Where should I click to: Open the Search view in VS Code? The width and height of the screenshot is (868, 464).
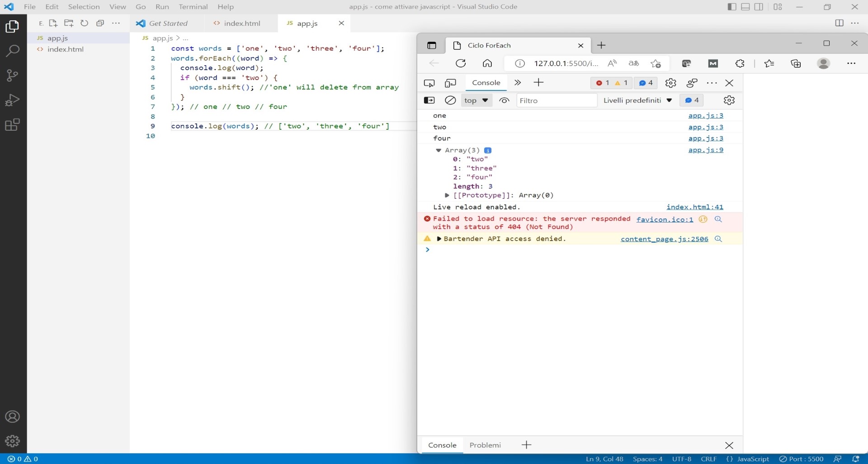(x=12, y=50)
